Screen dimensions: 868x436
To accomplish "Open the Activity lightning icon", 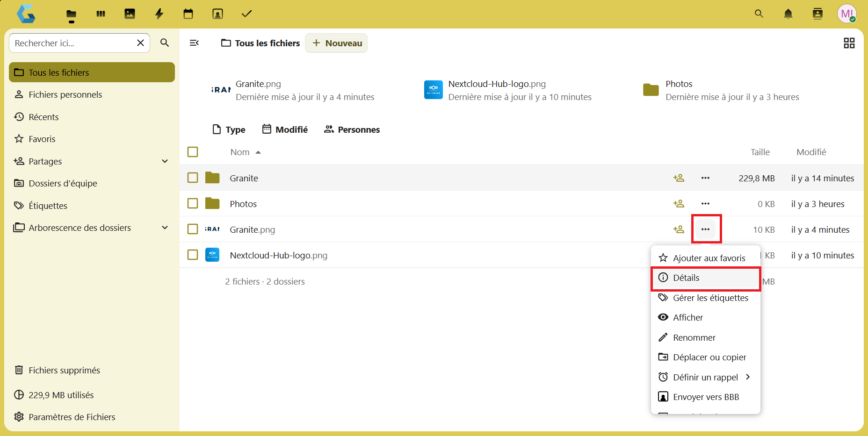I will point(159,14).
